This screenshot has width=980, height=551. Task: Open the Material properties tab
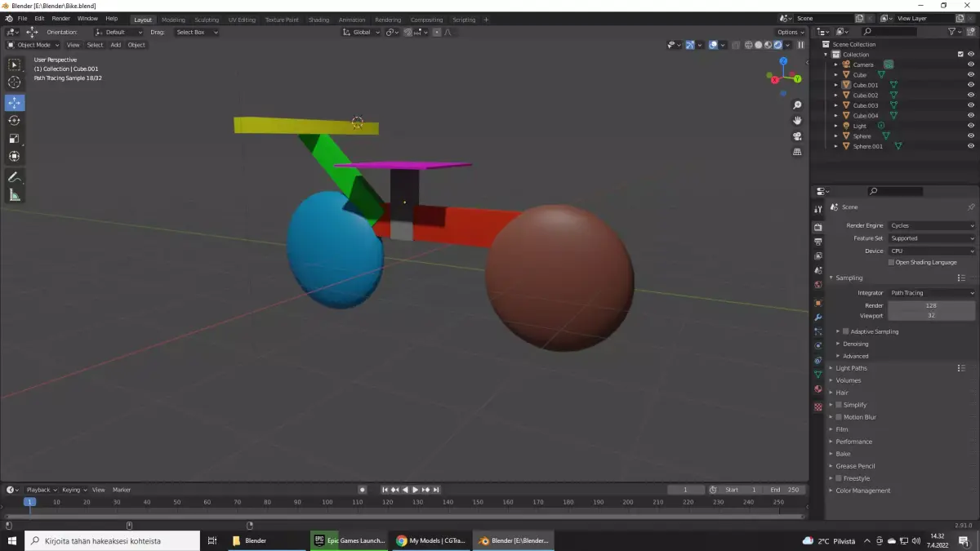tap(817, 389)
